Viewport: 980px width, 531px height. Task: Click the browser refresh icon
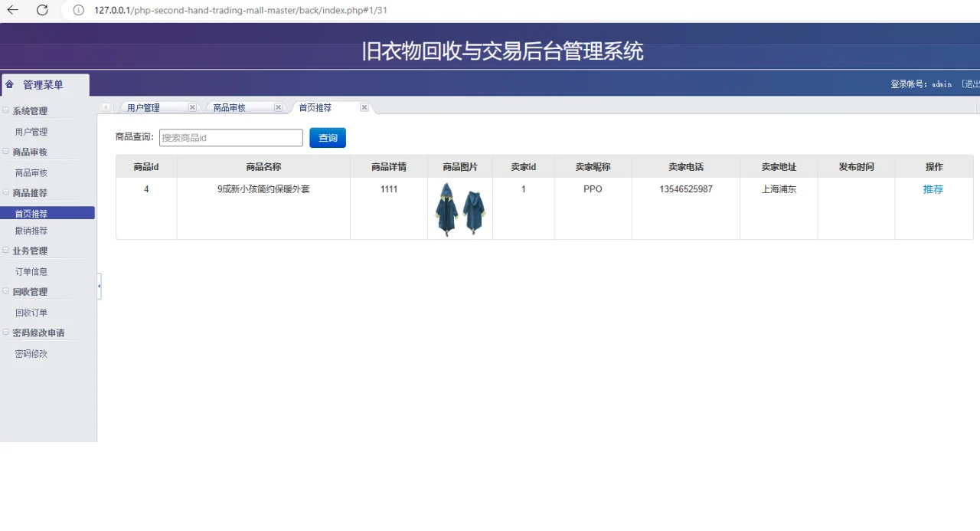pos(43,10)
